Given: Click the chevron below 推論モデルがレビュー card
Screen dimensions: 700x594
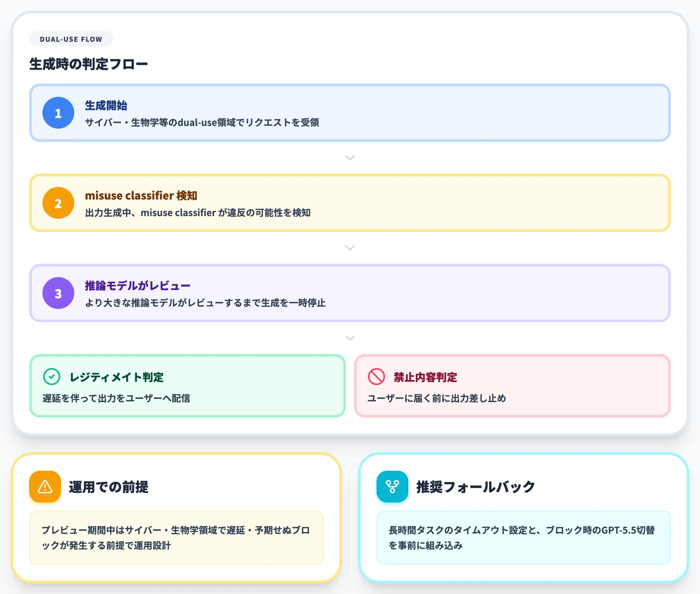Looking at the screenshot, I should [350, 338].
